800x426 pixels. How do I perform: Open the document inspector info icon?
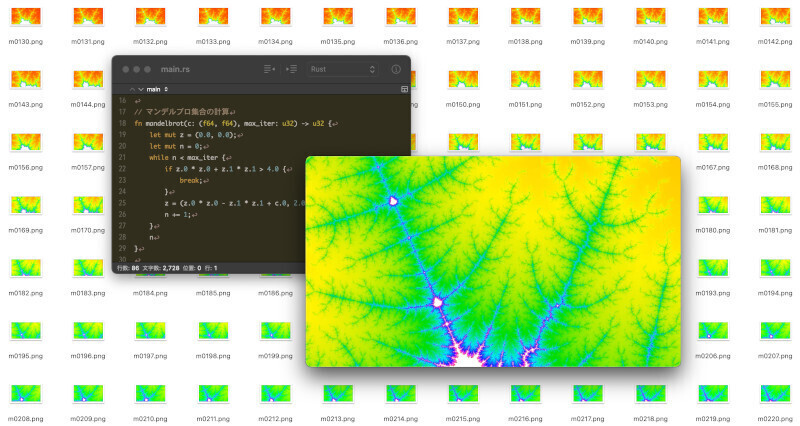[x=395, y=69]
